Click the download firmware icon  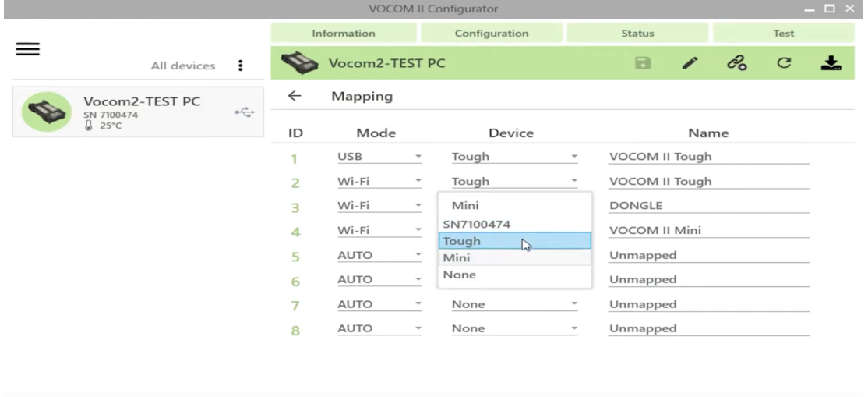point(831,62)
